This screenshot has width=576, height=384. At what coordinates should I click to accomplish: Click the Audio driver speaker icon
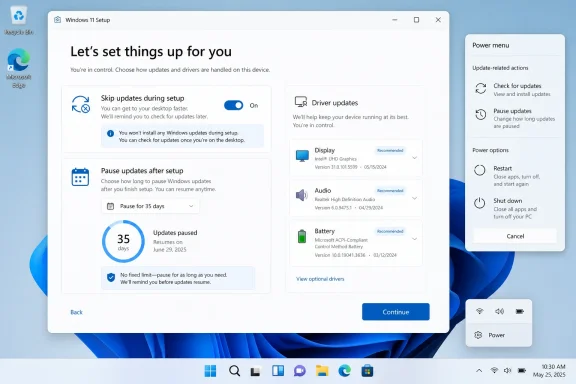[x=302, y=195]
